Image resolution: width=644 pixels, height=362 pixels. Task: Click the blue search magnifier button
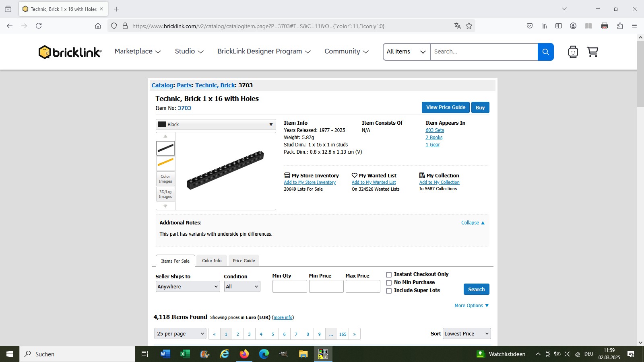click(x=545, y=52)
